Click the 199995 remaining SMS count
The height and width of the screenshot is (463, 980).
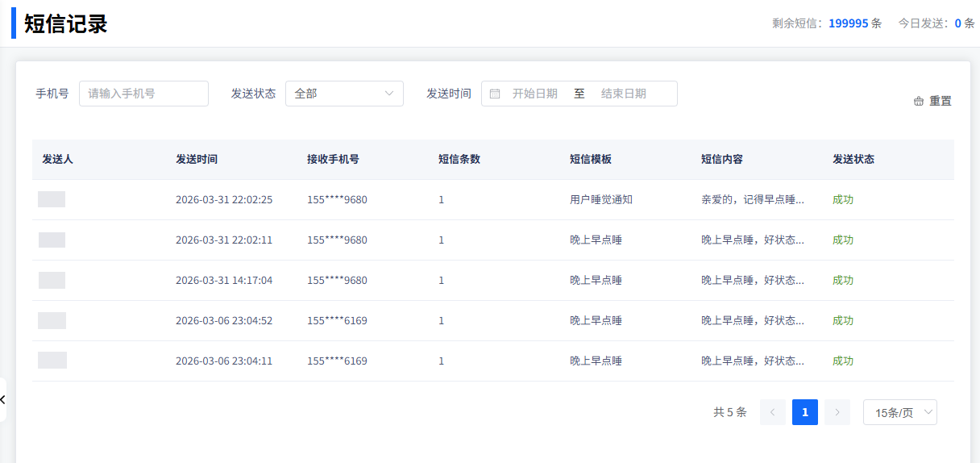pyautogui.click(x=848, y=23)
